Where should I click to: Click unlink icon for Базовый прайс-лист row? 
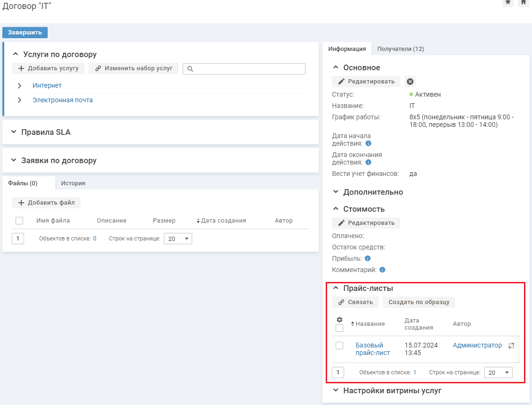point(511,346)
